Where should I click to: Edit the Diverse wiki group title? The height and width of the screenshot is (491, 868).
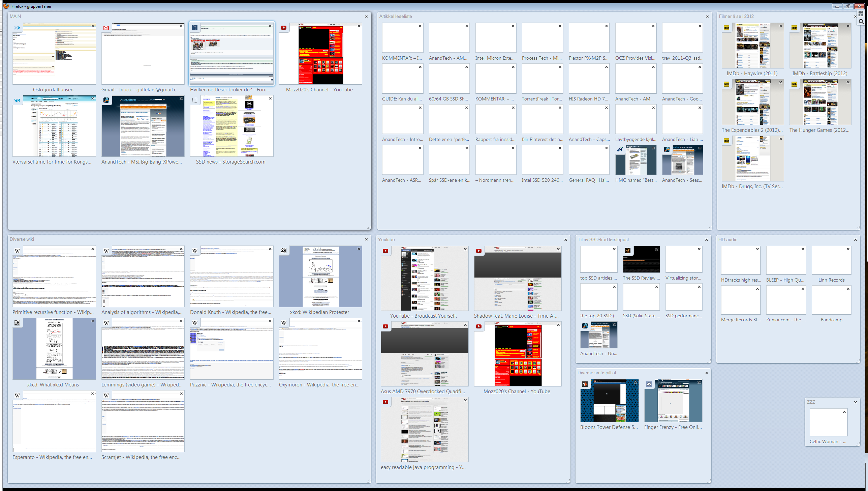click(x=22, y=239)
